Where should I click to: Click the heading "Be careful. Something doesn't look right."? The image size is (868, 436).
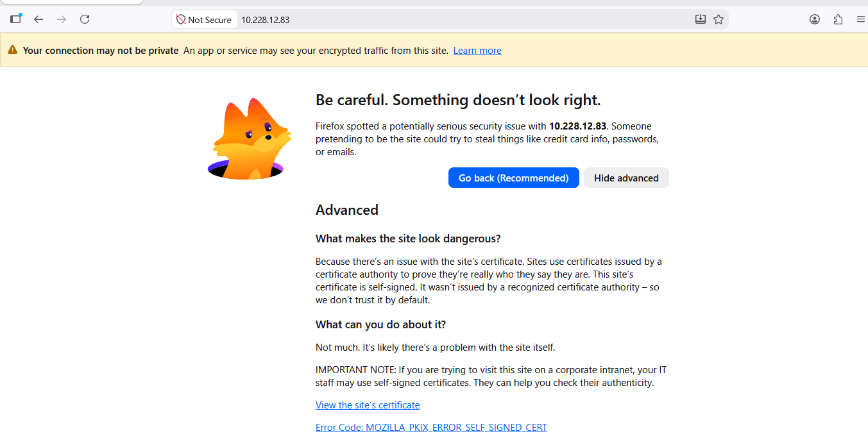(x=458, y=100)
